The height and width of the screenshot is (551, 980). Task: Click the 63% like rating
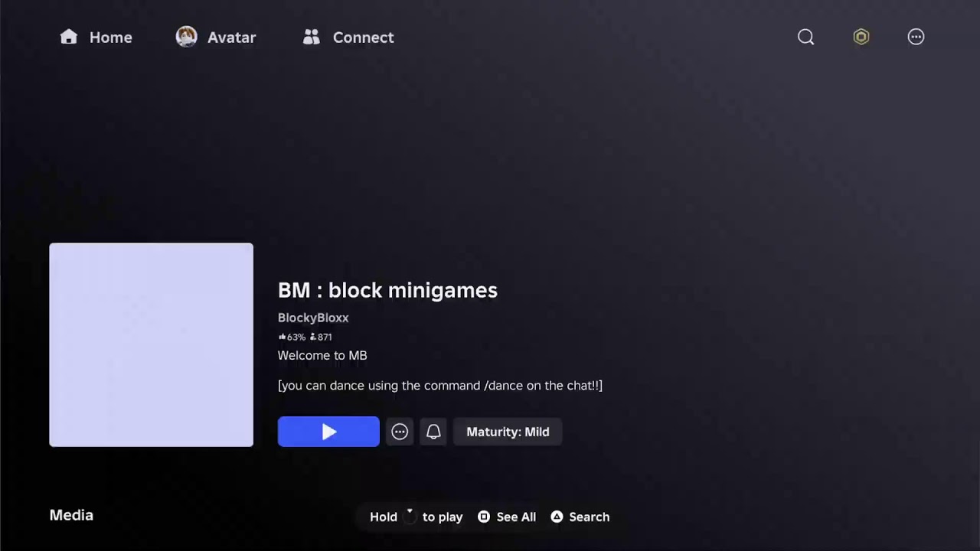292,337
